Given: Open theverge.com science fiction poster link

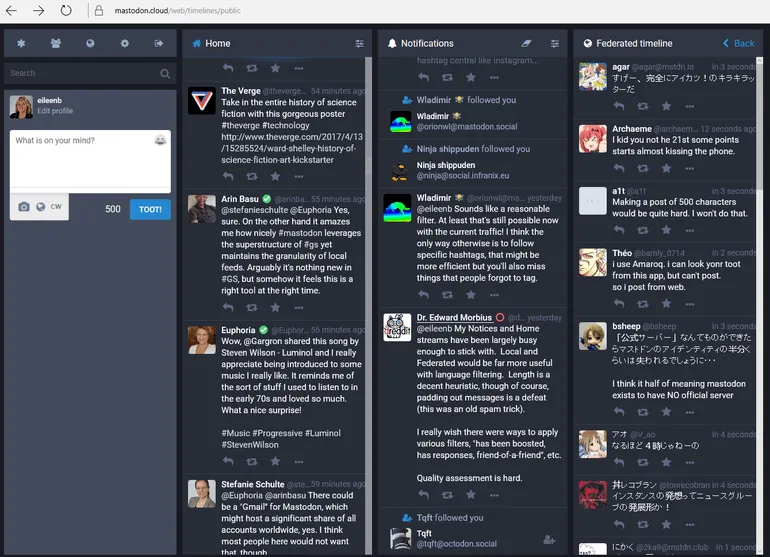Looking at the screenshot, I should (x=292, y=148).
